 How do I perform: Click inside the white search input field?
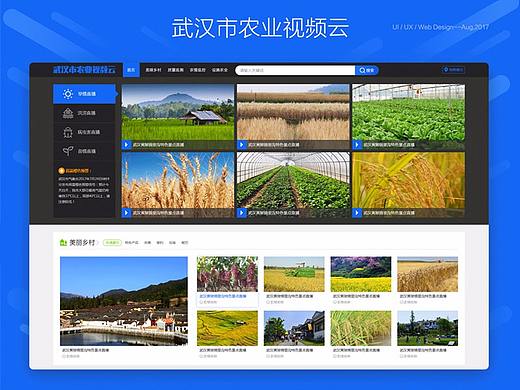tap(295, 70)
